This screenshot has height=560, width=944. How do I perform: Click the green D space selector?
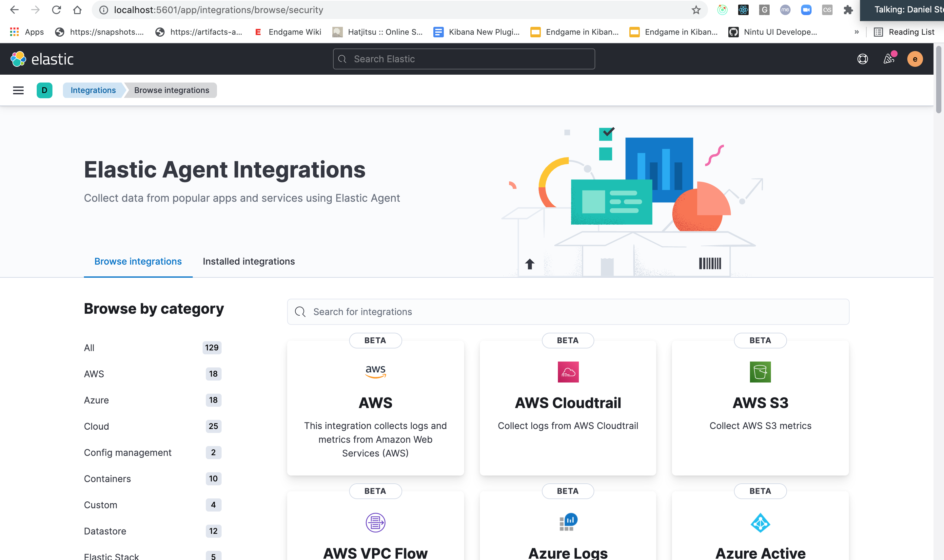[45, 90]
